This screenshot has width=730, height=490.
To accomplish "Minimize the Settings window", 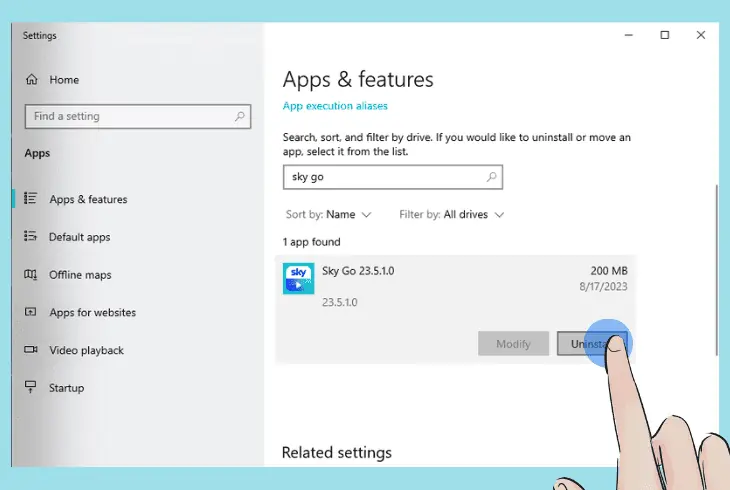I will tap(629, 35).
